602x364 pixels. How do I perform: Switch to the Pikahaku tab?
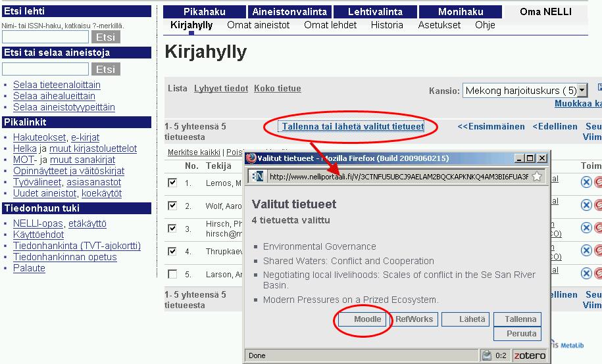click(x=204, y=12)
